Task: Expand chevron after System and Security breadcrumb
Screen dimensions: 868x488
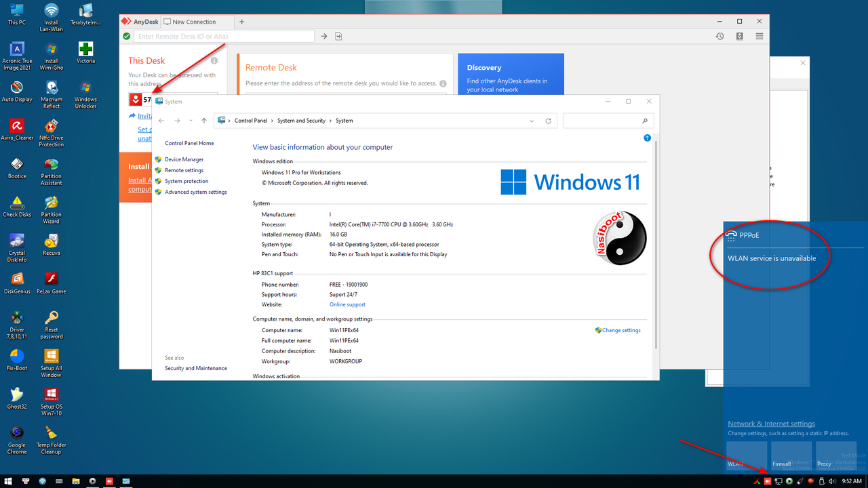Action: [x=331, y=121]
